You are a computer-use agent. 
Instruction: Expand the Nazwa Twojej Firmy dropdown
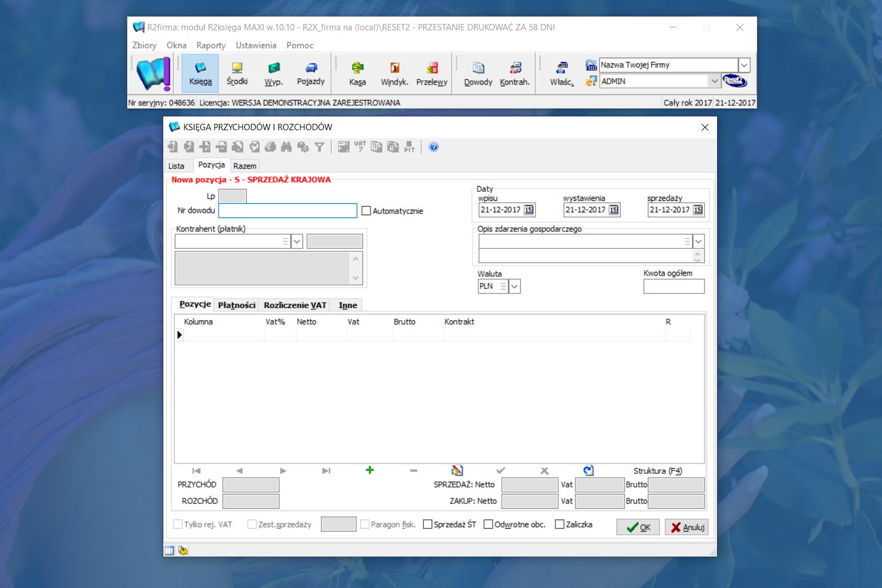click(744, 65)
